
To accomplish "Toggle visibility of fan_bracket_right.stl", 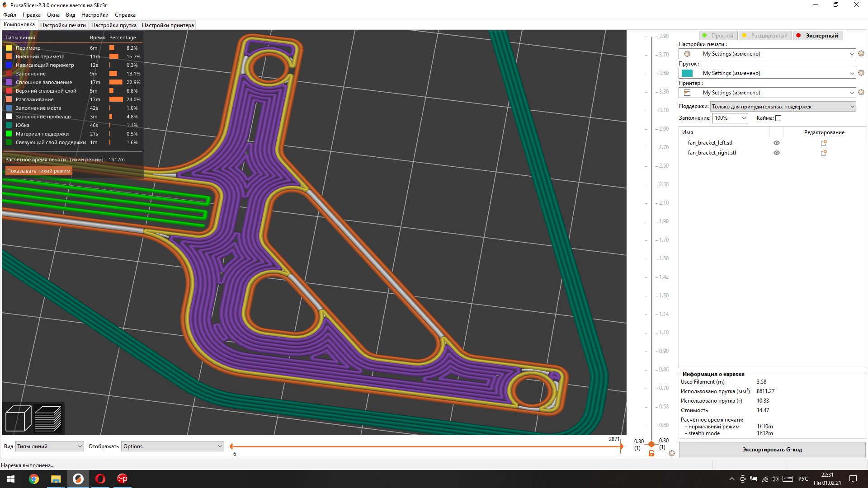I will (x=777, y=153).
